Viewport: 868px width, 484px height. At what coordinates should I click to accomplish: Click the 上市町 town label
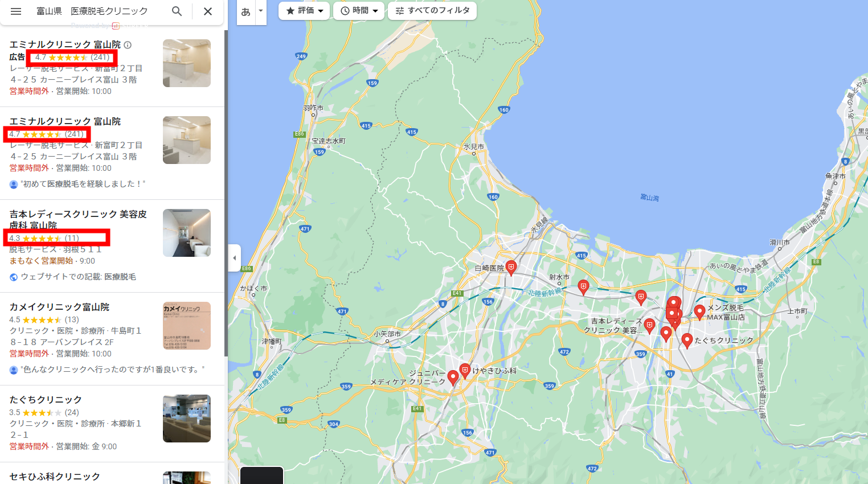(x=797, y=311)
